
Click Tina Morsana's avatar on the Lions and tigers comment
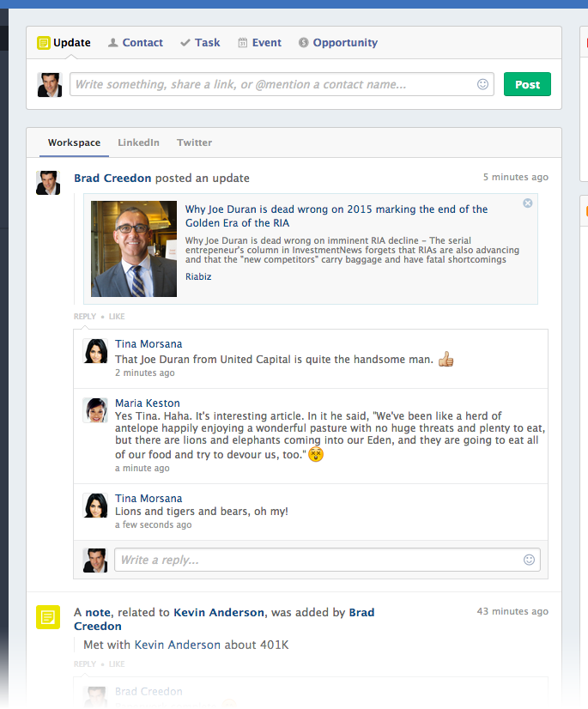pos(95,505)
